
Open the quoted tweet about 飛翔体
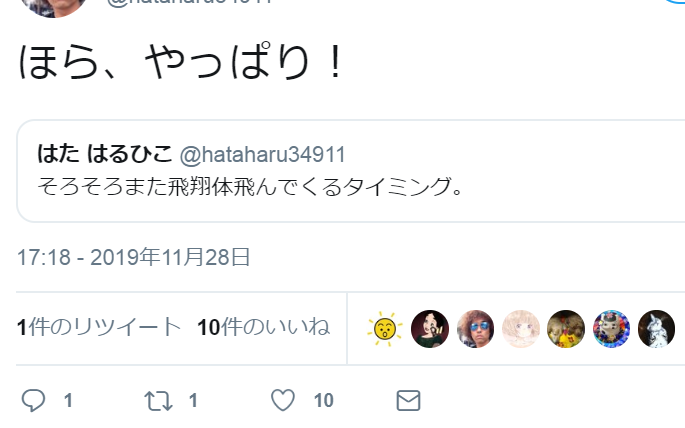tap(351, 171)
